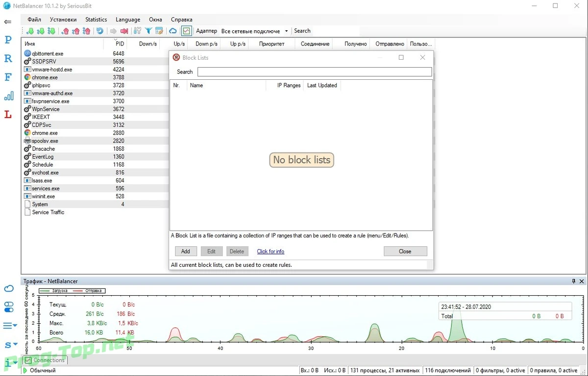Click the cloud icon in left sidebar
Screen dimensions: 588x376
point(9,289)
